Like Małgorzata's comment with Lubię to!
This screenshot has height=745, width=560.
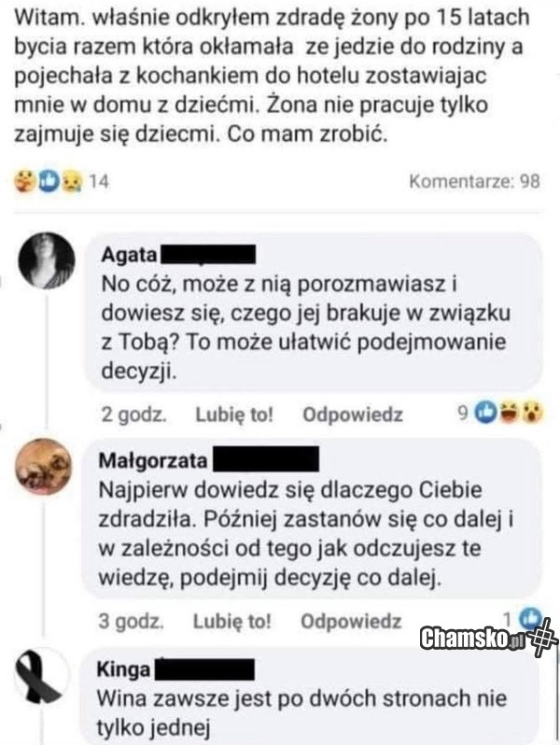click(x=232, y=621)
